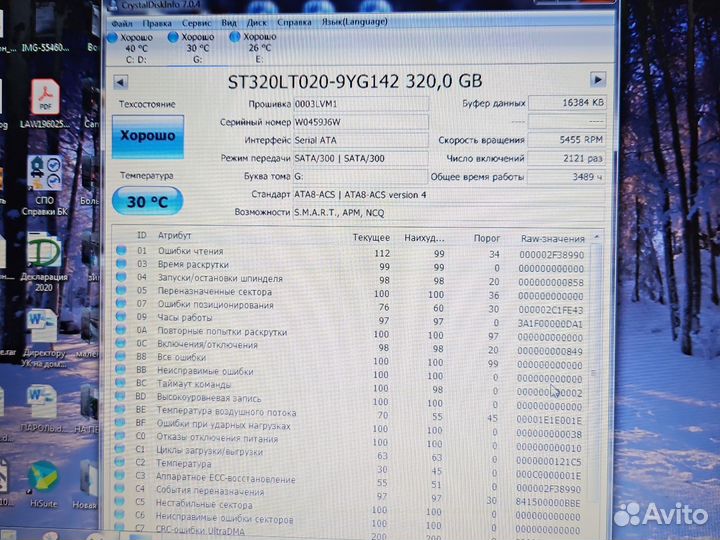Click status icon of Время раскрутки row
This screenshot has height=540, width=720.
[121, 264]
